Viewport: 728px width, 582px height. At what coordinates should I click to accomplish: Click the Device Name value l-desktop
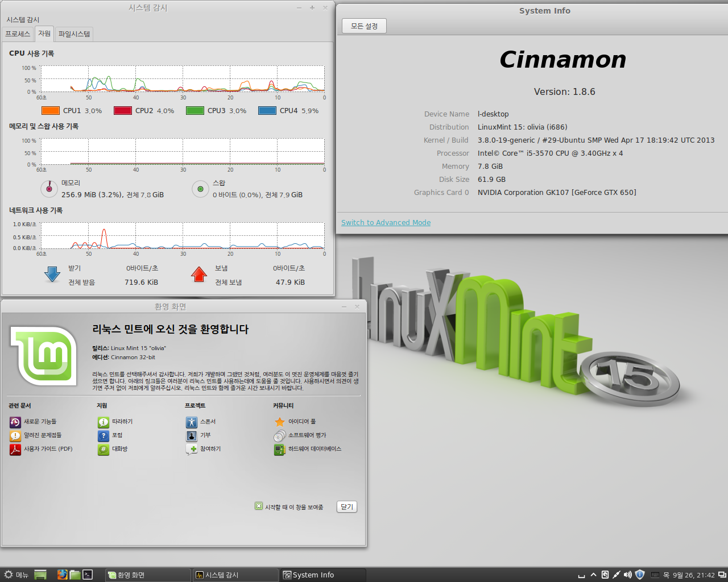[x=493, y=114]
